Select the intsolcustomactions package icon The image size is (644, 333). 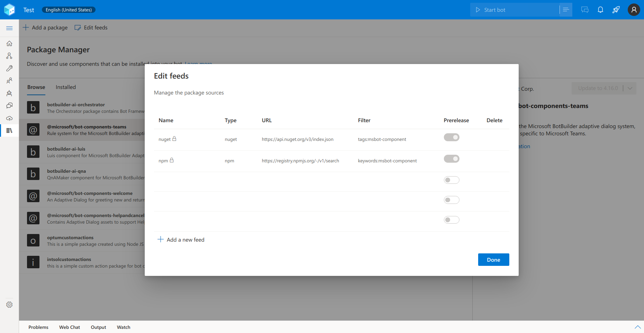[x=33, y=262]
